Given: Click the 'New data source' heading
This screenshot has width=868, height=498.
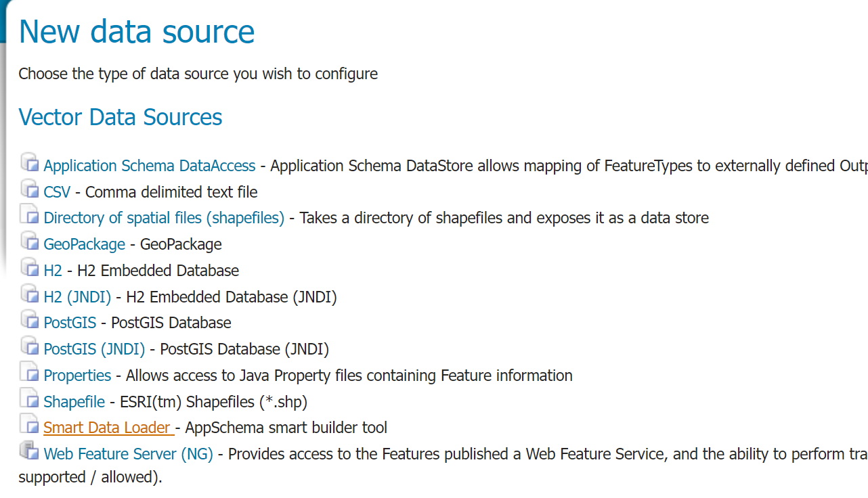Looking at the screenshot, I should click(137, 32).
